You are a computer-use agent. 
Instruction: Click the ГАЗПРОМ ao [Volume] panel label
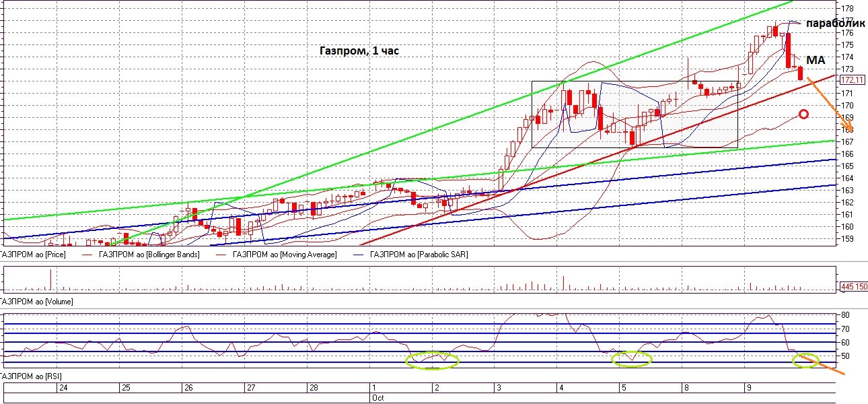pyautogui.click(x=36, y=302)
